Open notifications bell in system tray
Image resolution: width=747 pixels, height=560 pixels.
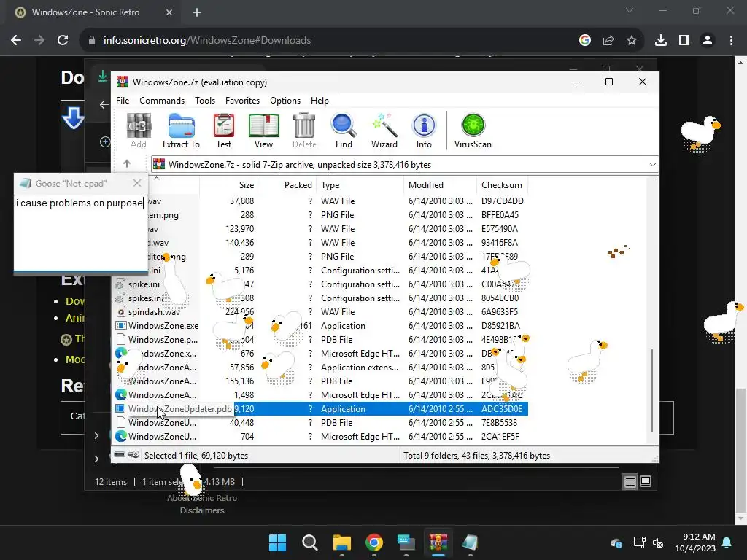[x=727, y=542]
